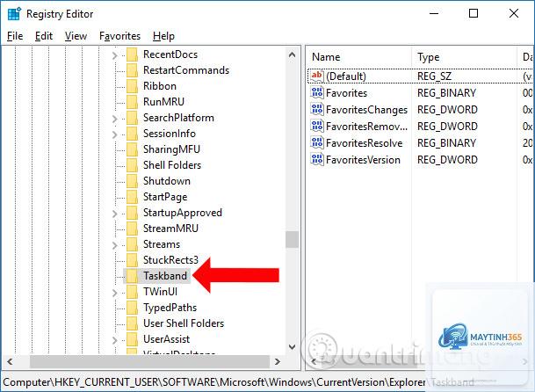Expand the SessionInfo key
Viewport: 535px width, 392px height.
point(114,134)
